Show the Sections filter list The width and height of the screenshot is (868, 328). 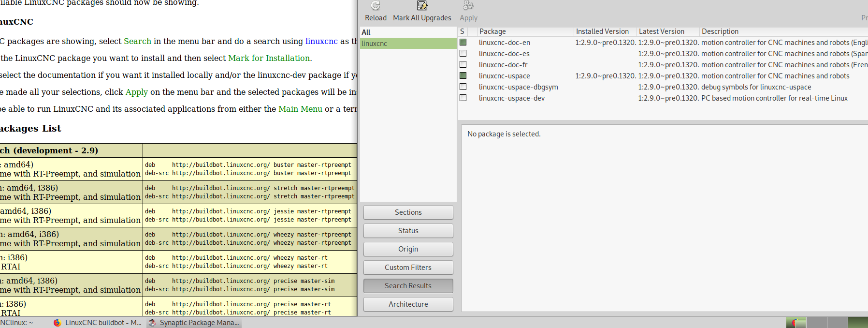(x=408, y=212)
